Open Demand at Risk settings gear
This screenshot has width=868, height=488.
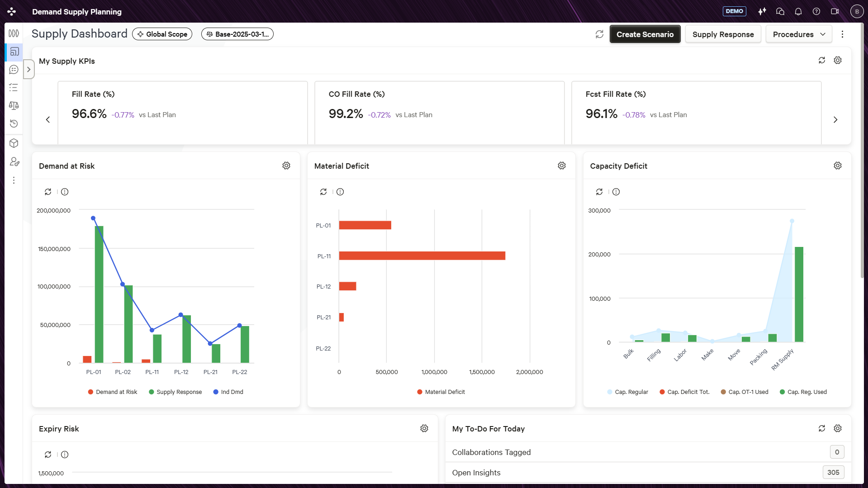coord(286,166)
